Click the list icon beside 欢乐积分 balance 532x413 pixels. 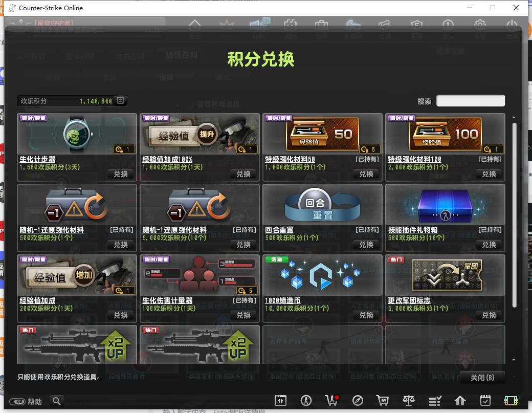(x=120, y=100)
